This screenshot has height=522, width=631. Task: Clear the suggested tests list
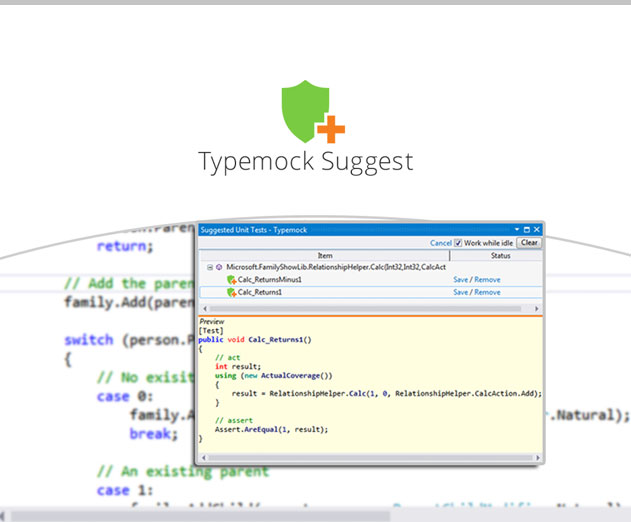point(529,243)
